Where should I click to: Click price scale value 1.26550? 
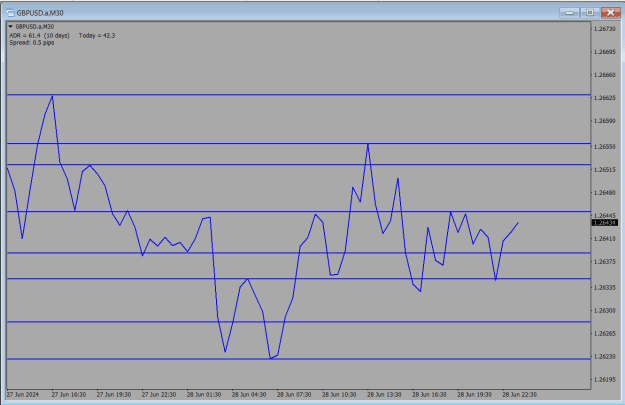[605, 147]
